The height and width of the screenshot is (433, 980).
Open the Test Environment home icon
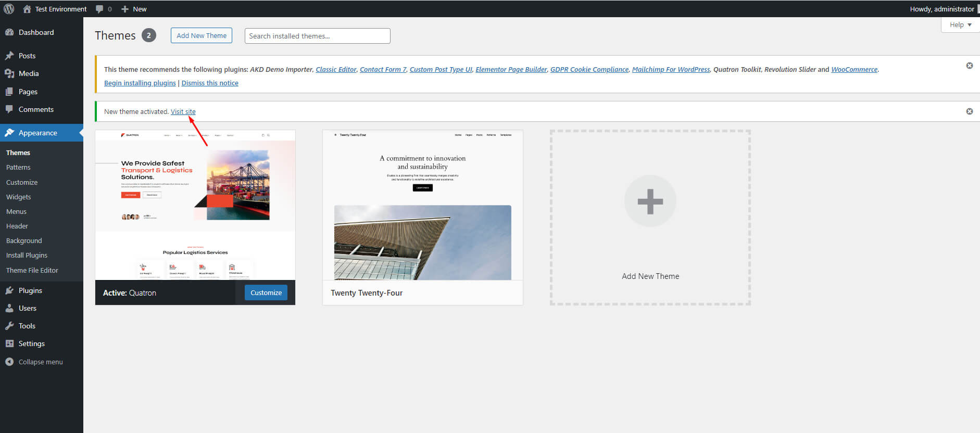(27, 9)
